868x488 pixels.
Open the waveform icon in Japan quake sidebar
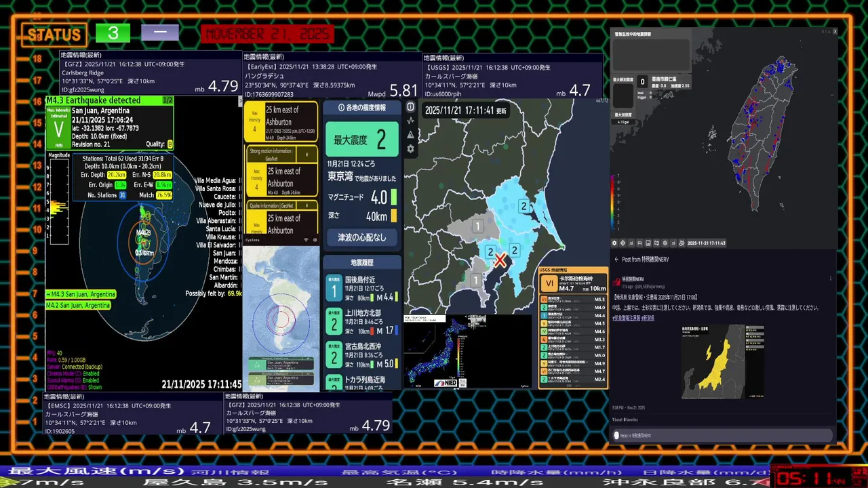[x=410, y=121]
